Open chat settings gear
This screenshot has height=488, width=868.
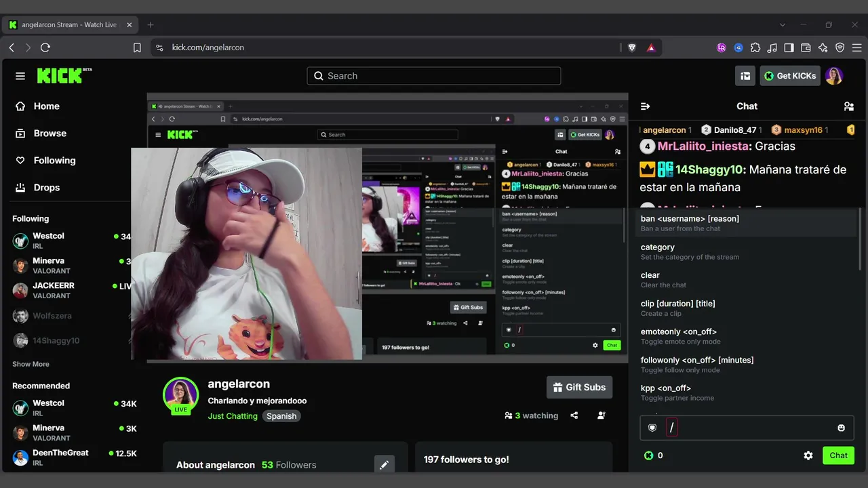(808, 455)
